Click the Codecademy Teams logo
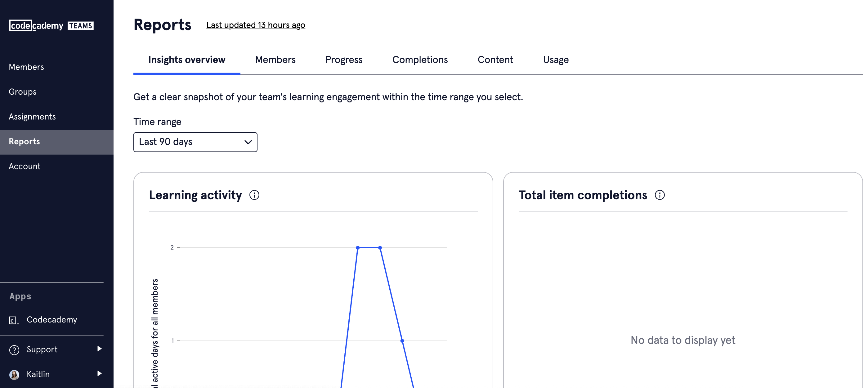This screenshot has width=868, height=388. click(x=51, y=26)
